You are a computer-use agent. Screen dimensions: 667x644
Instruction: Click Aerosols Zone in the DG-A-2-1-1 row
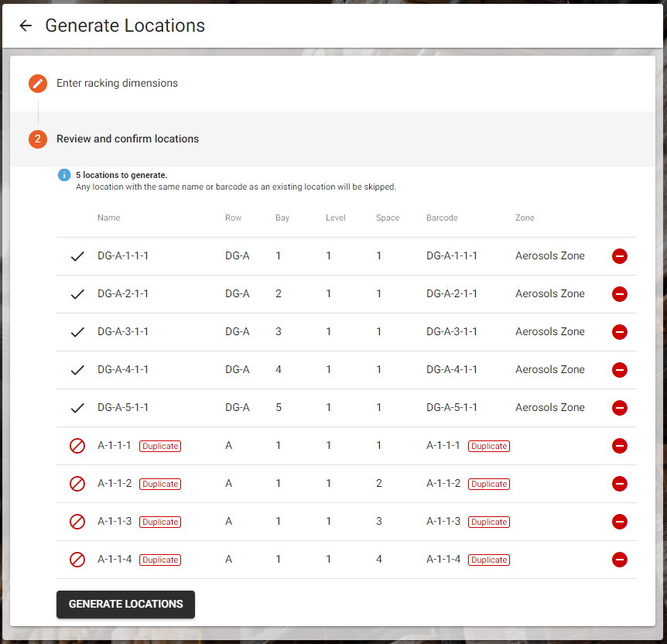[x=550, y=293]
